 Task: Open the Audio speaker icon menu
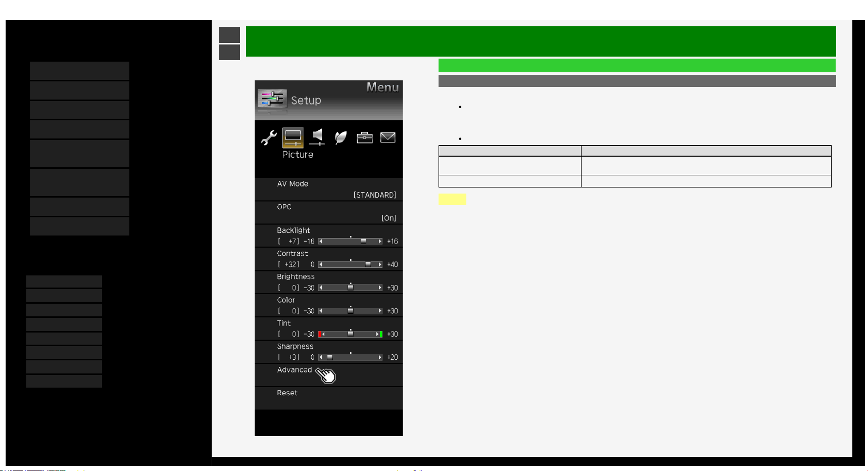[317, 137]
